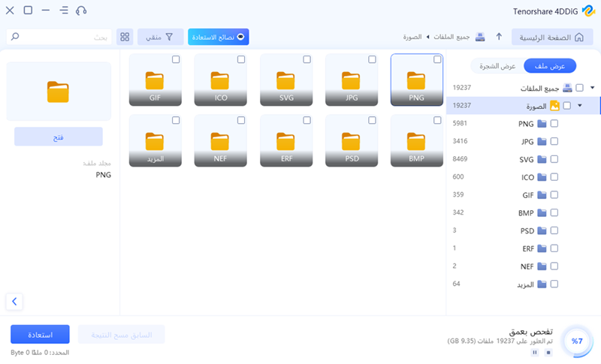Viewport: 601px width, 364px height.
Task: Pause the deep scan
Action: click(x=534, y=350)
